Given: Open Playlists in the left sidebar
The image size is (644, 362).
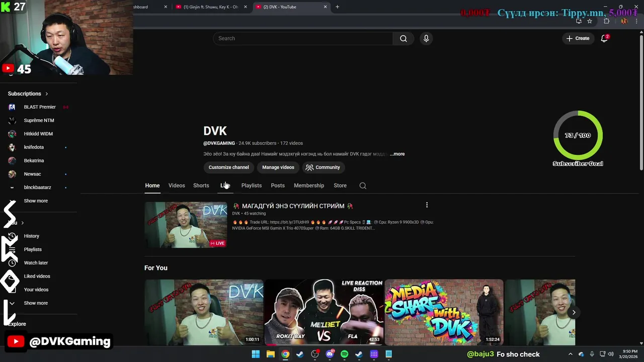Looking at the screenshot, I should pyautogui.click(x=33, y=249).
